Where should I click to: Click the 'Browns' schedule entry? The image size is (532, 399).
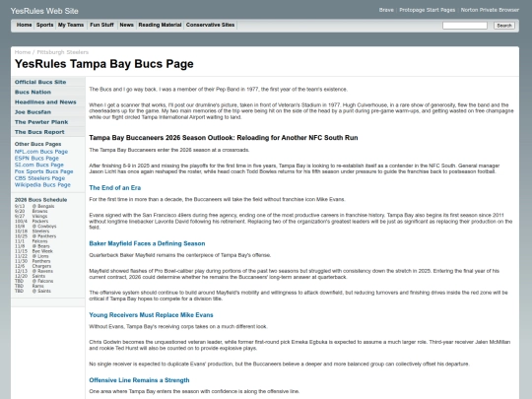point(39,212)
